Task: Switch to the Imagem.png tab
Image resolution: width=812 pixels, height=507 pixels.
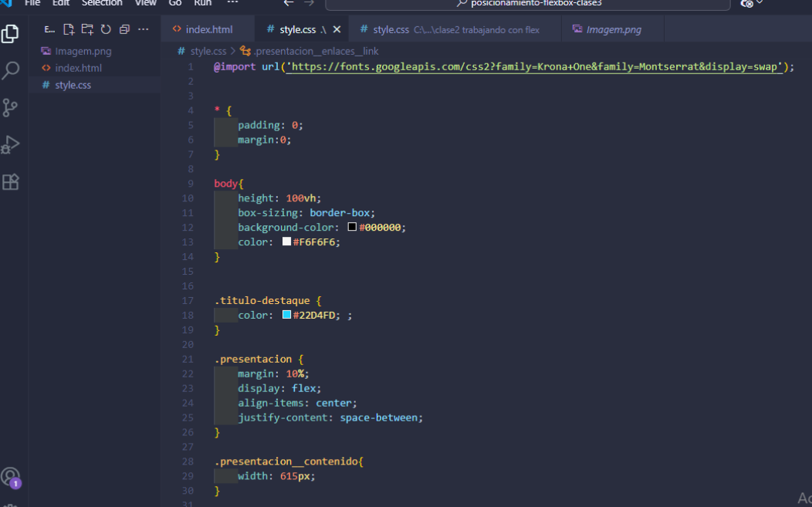Action: [613, 29]
